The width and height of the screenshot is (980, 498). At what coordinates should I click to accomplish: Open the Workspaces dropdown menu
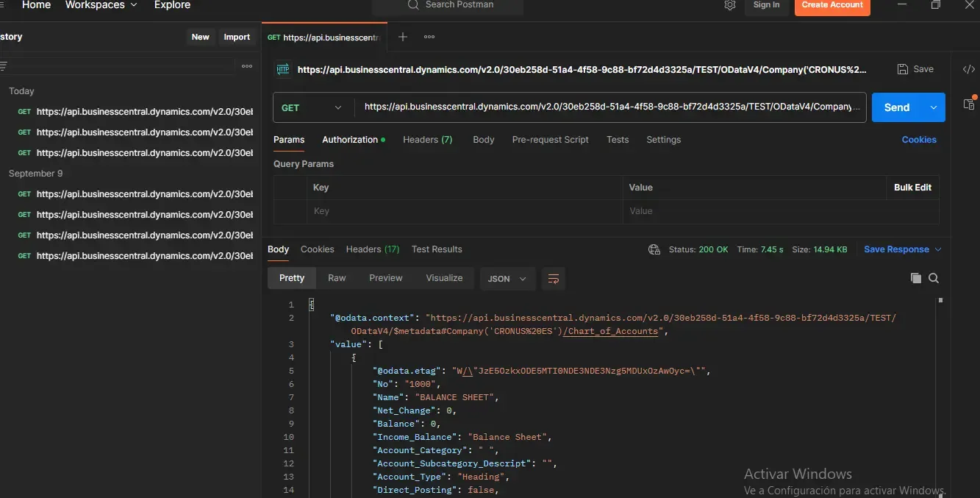pos(101,5)
